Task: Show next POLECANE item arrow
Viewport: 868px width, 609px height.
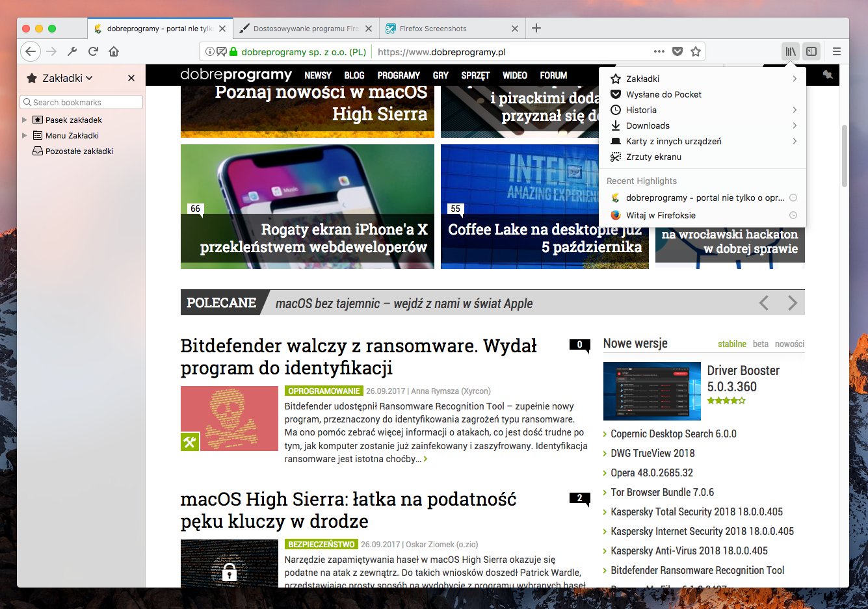Action: pyautogui.click(x=792, y=303)
